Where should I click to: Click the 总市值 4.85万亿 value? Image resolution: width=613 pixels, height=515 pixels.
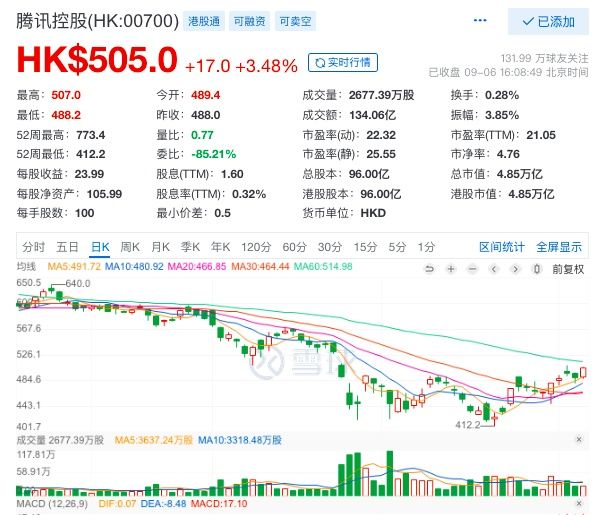pyautogui.click(x=520, y=174)
